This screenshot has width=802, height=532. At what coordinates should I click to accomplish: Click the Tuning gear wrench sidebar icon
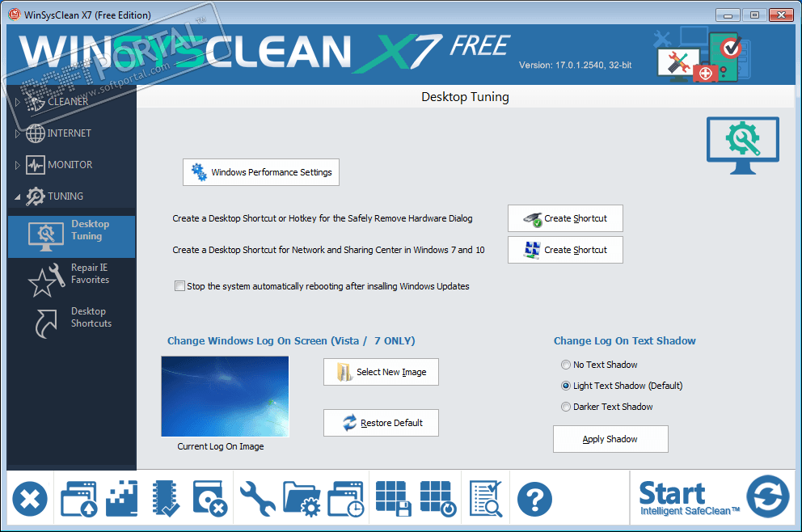click(36, 196)
